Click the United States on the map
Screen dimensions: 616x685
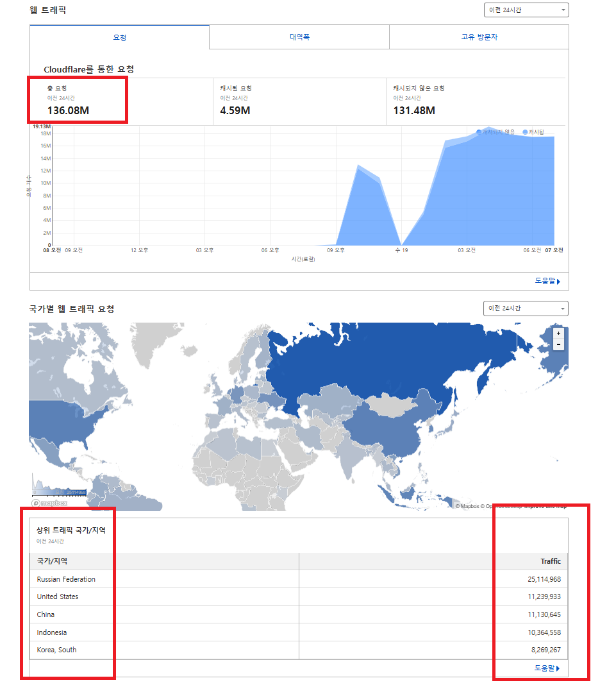pyautogui.click(x=71, y=427)
